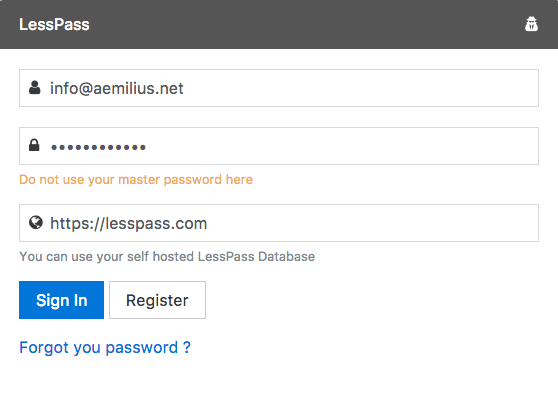Click the empty dark header bar area
This screenshot has width=558, height=395.
click(306, 24)
